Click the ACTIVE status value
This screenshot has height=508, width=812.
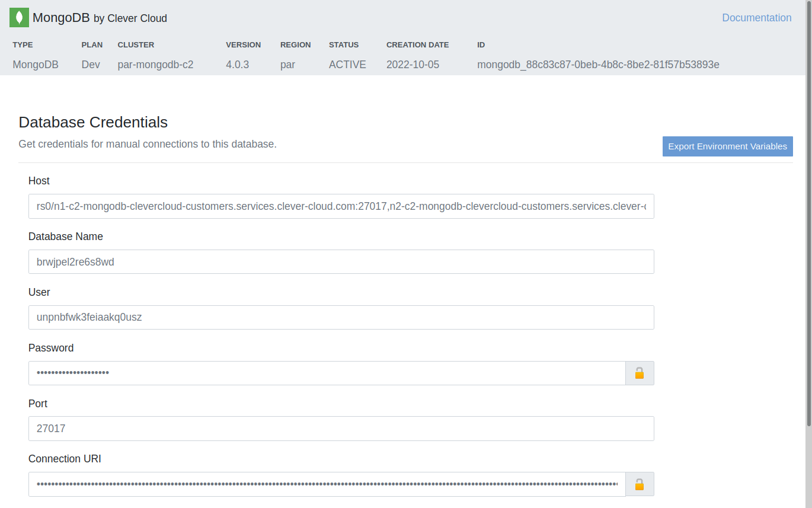coord(347,65)
